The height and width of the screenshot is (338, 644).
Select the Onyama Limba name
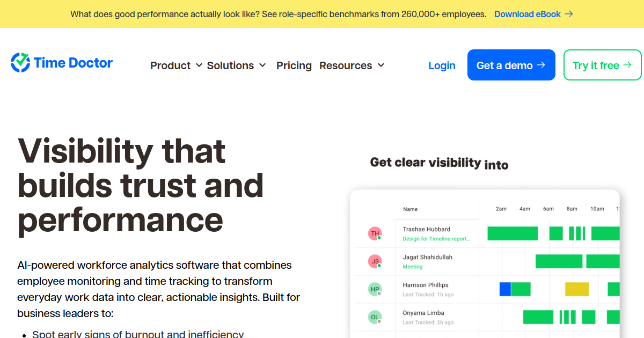(423, 313)
